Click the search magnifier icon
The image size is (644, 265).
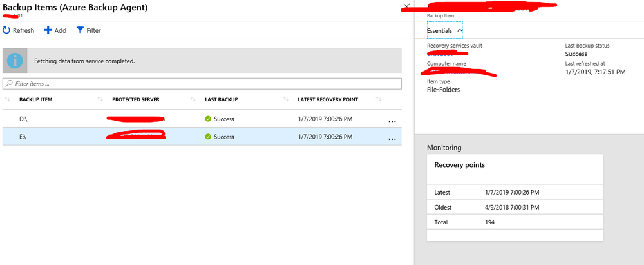click(8, 84)
